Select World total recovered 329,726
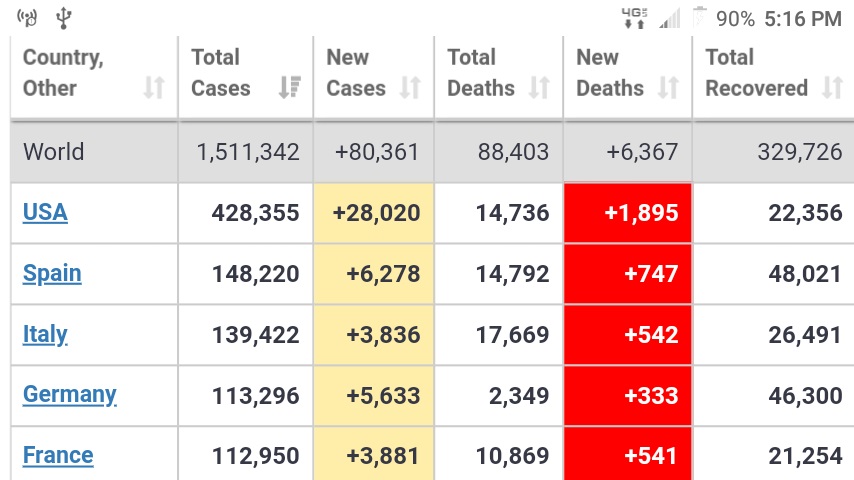 [800, 152]
